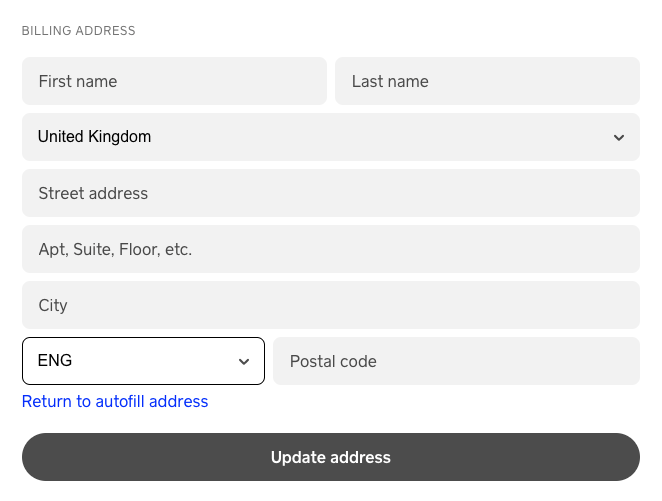
Task: Click the First name input field
Action: click(x=174, y=81)
